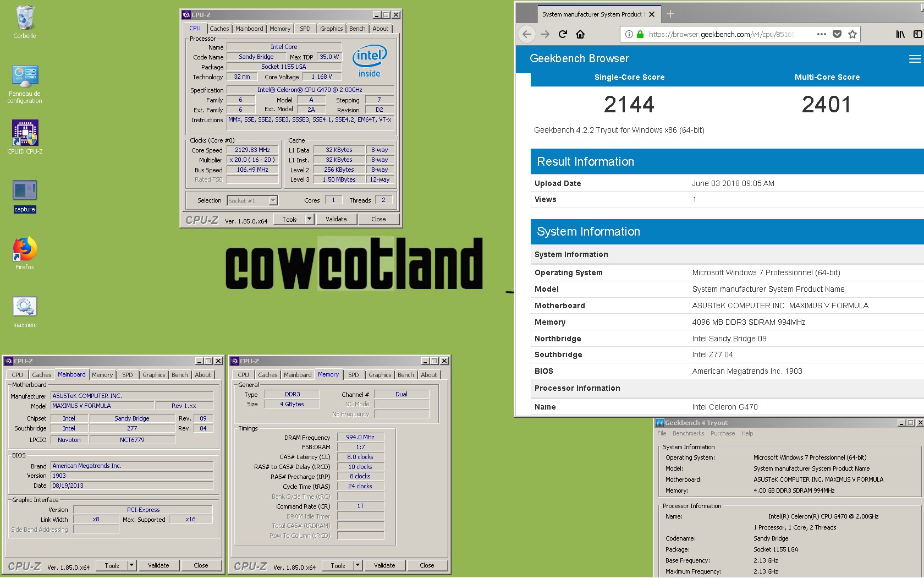This screenshot has width=924, height=578.
Task: Open the maxmem desktop icon
Action: point(25,312)
